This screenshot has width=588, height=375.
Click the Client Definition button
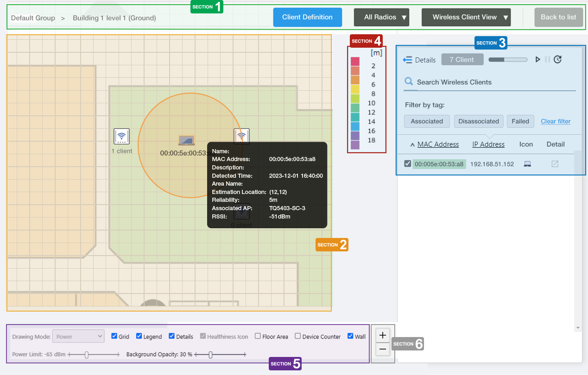coord(307,17)
